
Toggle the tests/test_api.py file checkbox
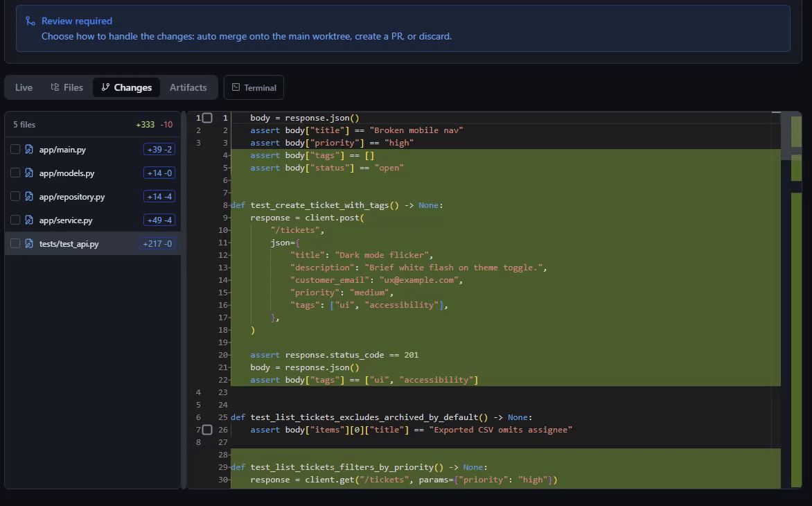click(x=15, y=244)
